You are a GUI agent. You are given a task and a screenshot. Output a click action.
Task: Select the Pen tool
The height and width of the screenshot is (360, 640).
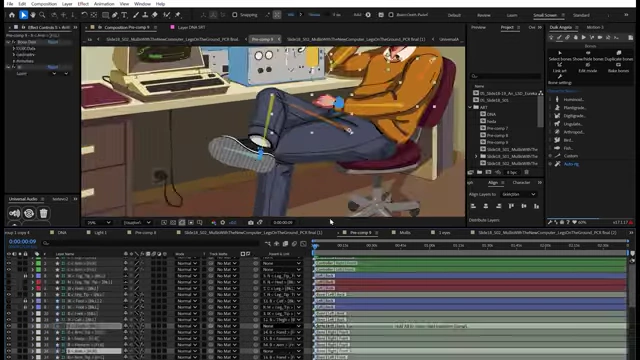[x=115, y=15]
